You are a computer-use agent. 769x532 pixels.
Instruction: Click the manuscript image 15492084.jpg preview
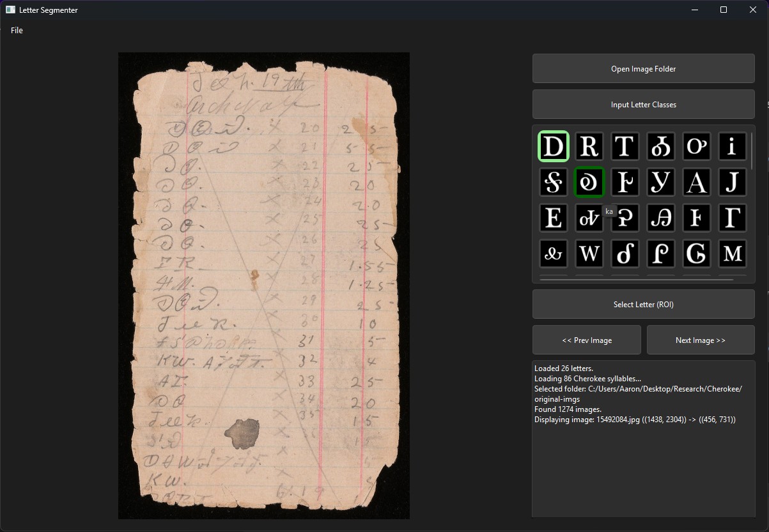263,285
